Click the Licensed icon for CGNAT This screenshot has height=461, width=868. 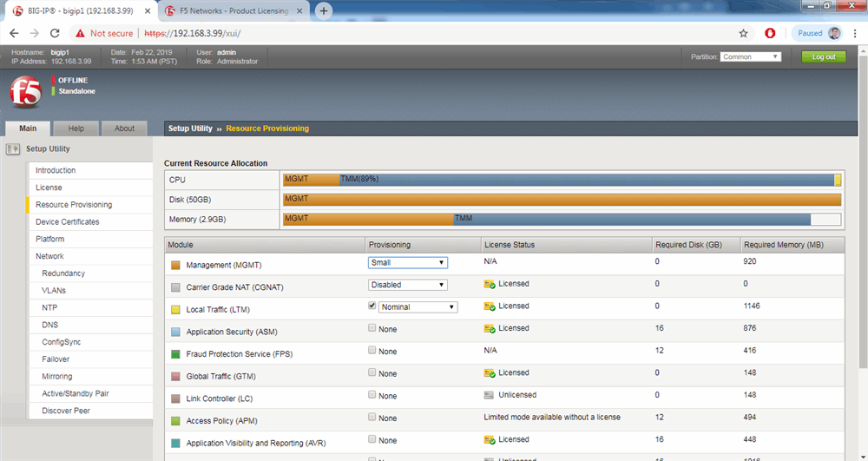[x=490, y=284]
